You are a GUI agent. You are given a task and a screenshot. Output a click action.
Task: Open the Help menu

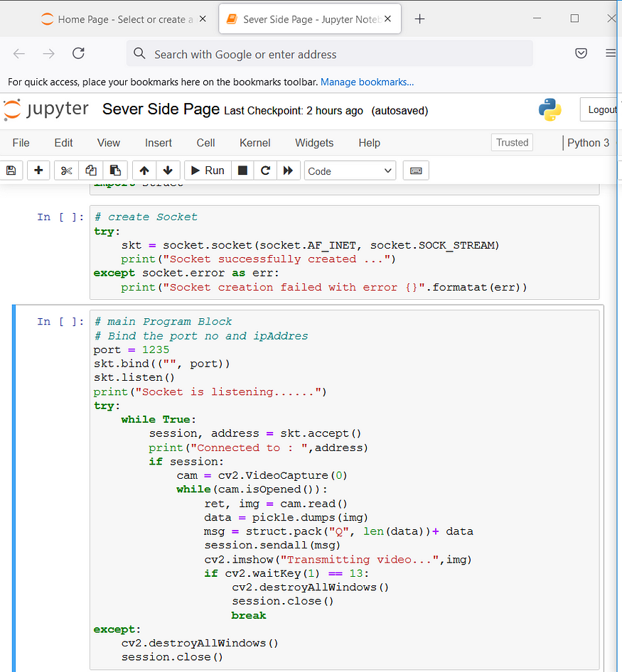click(x=370, y=143)
